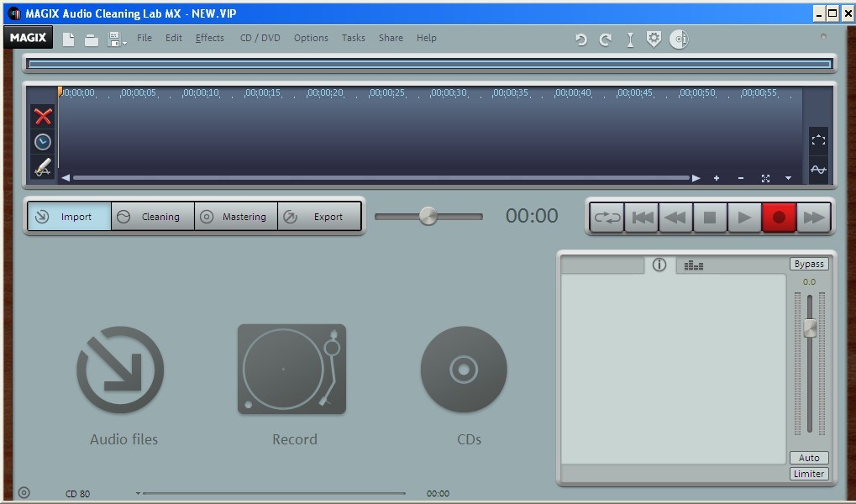Open the clock/time tool on the left toolbar
Viewport: 856px width, 504px height.
42,141
